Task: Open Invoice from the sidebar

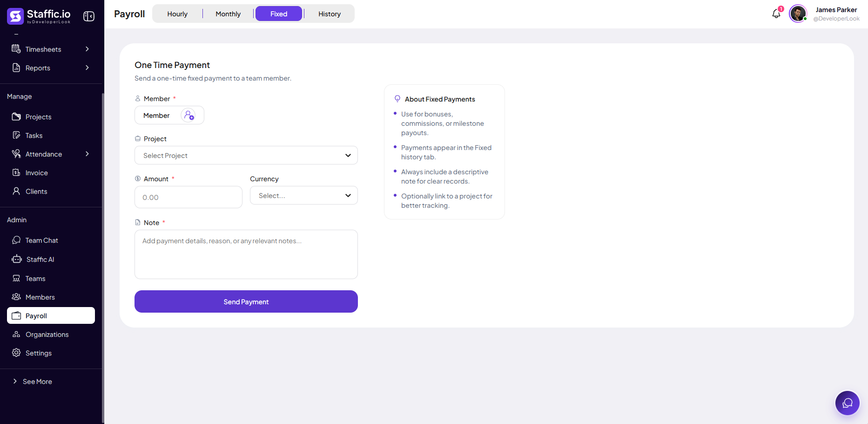Action: pyautogui.click(x=51, y=172)
